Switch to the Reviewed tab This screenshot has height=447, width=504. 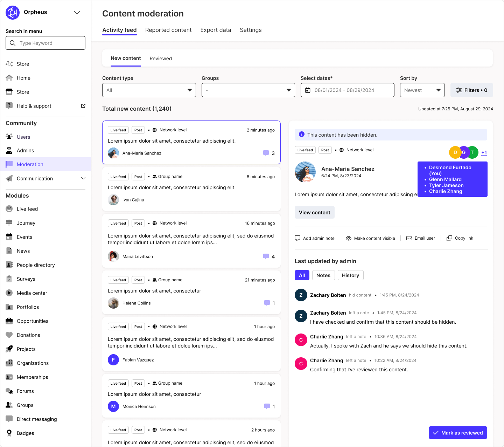coord(161,59)
